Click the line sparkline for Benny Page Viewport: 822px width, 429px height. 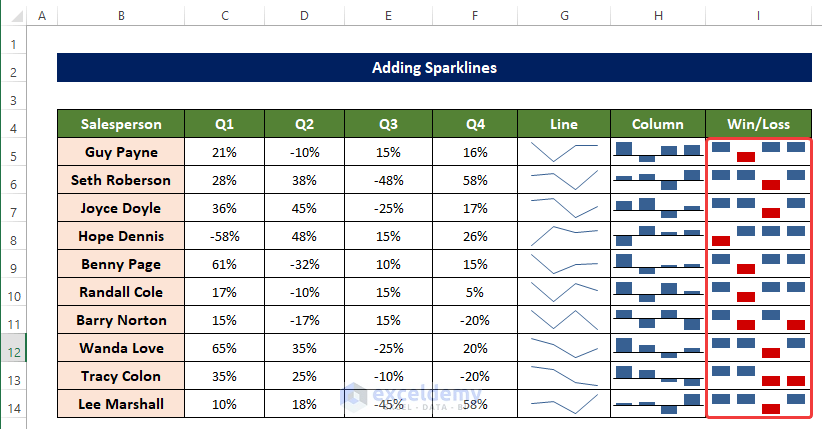point(563,264)
